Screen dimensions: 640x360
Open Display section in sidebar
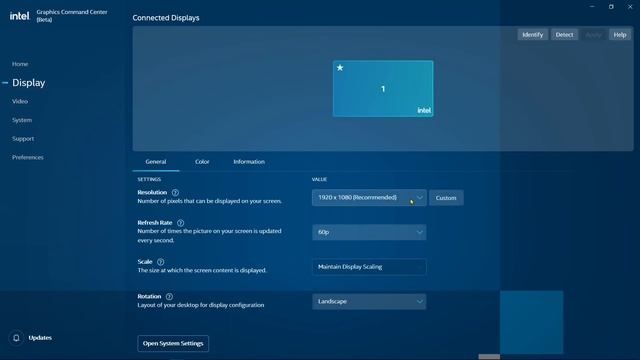click(29, 83)
